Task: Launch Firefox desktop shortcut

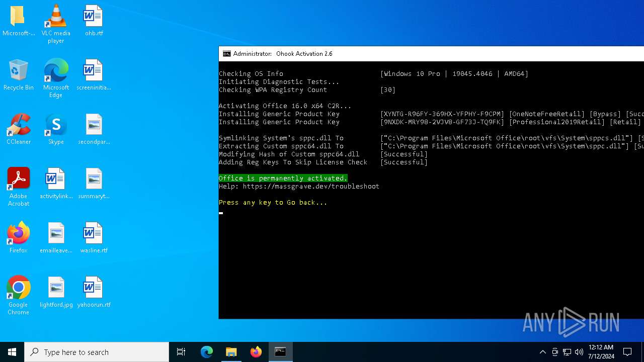Action: point(19,238)
